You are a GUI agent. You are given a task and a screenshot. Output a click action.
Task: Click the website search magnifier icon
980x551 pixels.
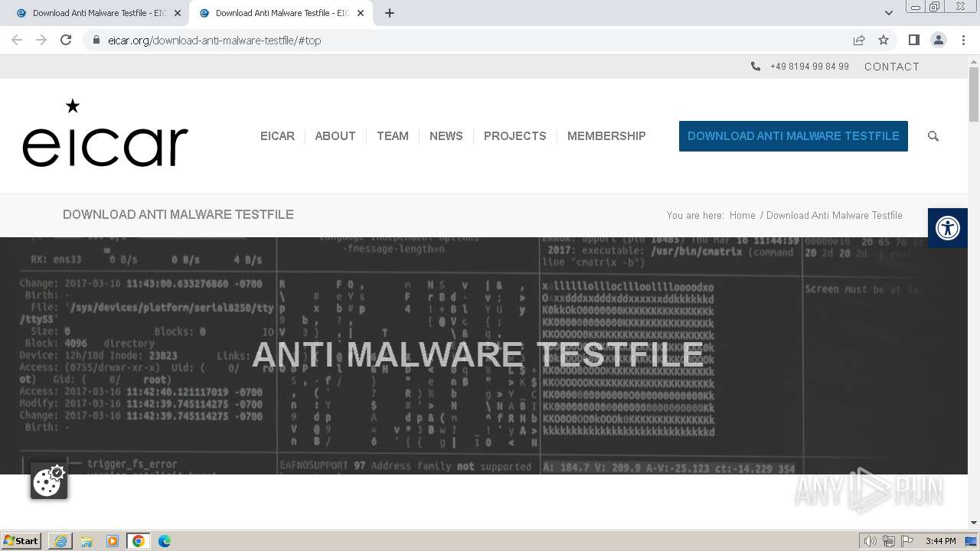coord(933,136)
